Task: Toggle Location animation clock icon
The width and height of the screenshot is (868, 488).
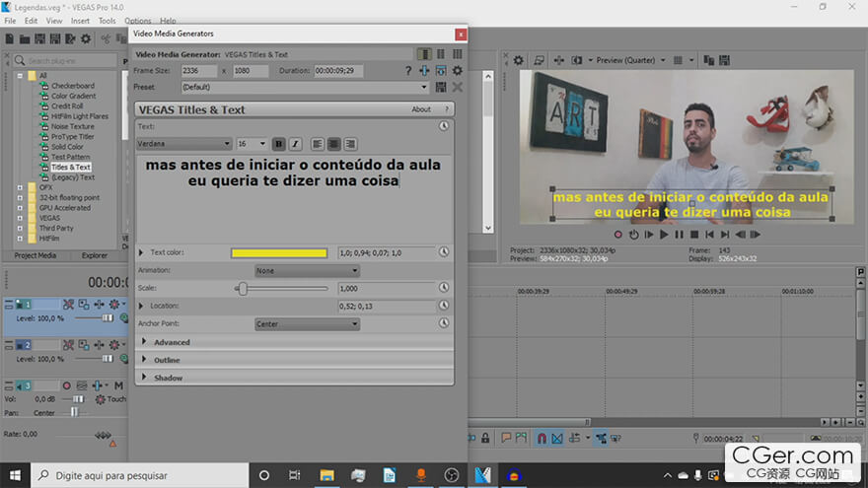Action: point(444,305)
